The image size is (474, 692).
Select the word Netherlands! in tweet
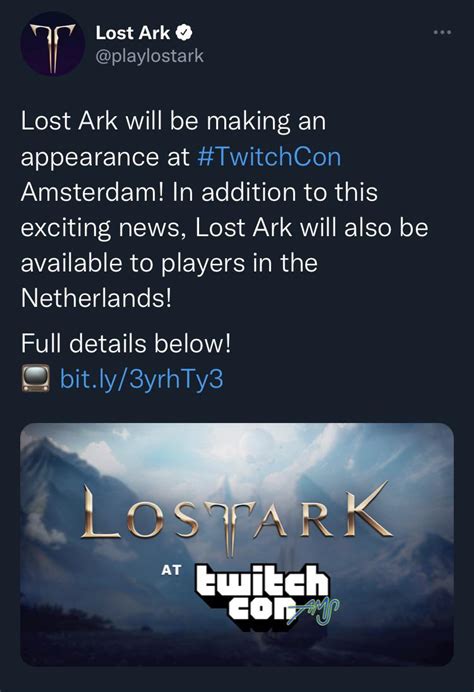point(96,299)
